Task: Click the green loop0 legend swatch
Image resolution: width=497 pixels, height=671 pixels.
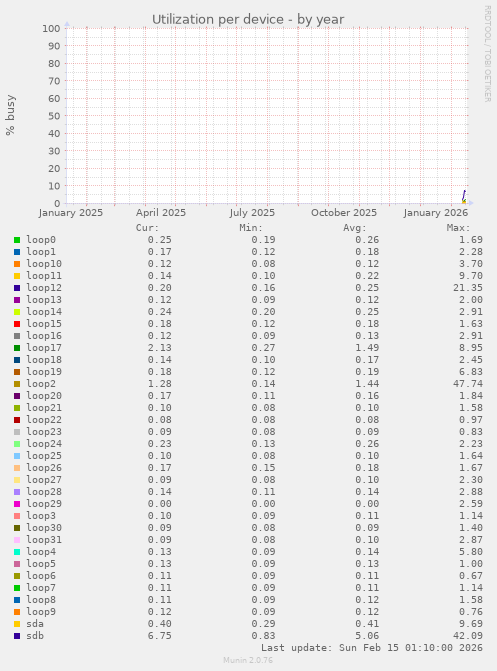Action: (x=17, y=240)
